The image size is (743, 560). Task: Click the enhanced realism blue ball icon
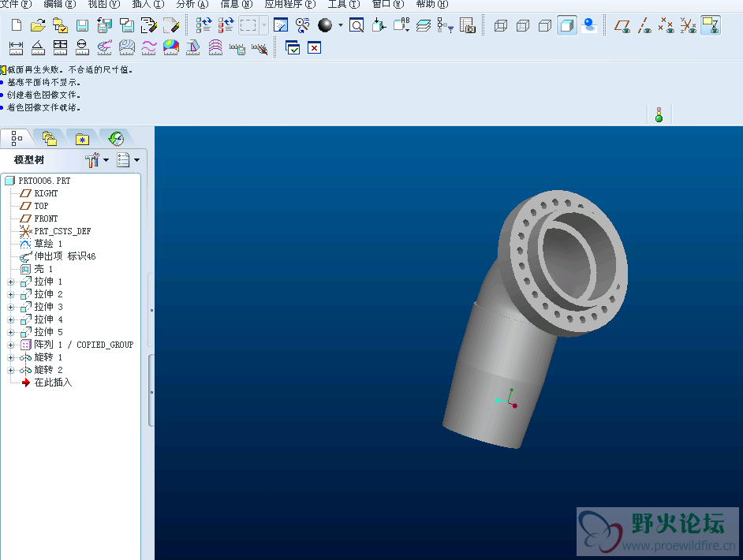[x=589, y=25]
